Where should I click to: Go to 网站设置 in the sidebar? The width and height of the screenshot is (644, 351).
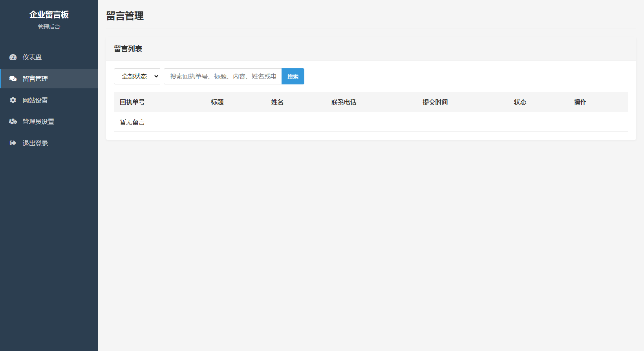coord(35,100)
